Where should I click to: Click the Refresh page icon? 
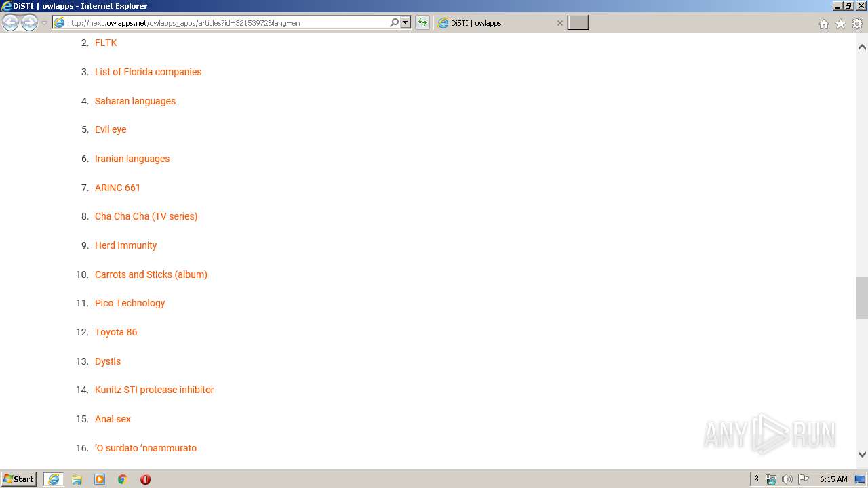422,22
